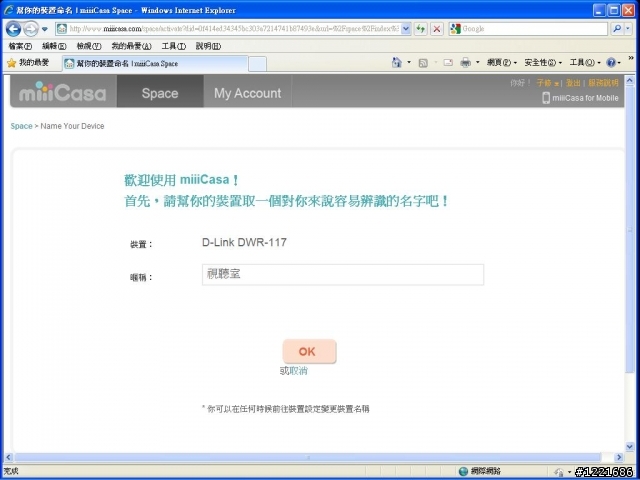Viewport: 640px width, 480px height.
Task: Click the page icon in the address bar
Action: 62,29
